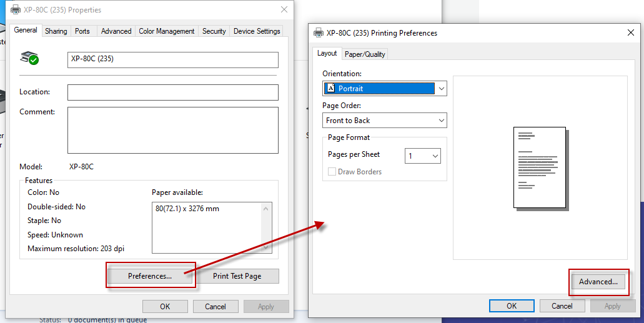Open the Pages per Sheet dropdown
This screenshot has height=323, width=644.
[423, 156]
